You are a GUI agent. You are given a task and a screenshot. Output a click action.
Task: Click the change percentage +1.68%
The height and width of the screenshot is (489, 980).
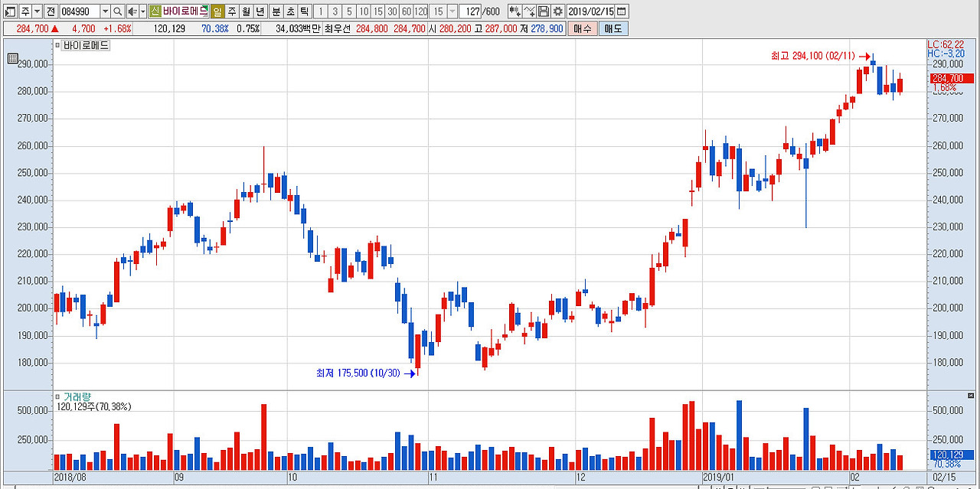pos(117,28)
